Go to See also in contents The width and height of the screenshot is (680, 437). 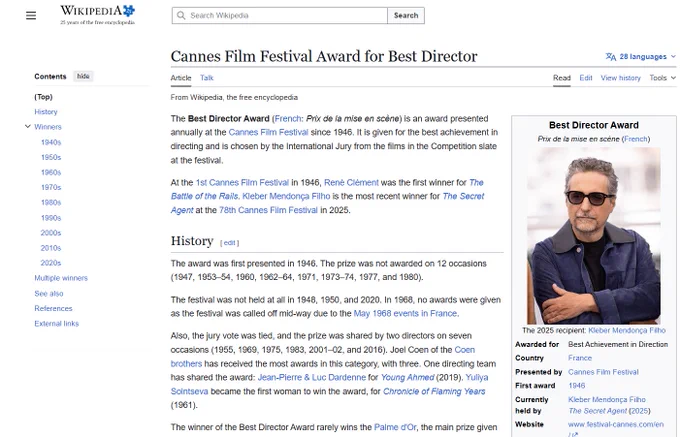click(x=49, y=294)
